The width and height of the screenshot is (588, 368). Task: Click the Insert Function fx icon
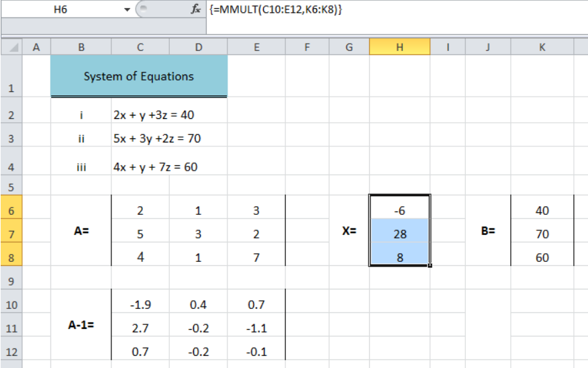(x=195, y=9)
